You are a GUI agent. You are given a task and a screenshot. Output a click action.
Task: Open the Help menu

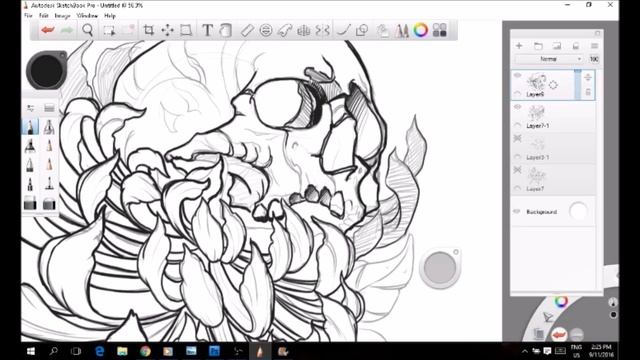[110, 16]
